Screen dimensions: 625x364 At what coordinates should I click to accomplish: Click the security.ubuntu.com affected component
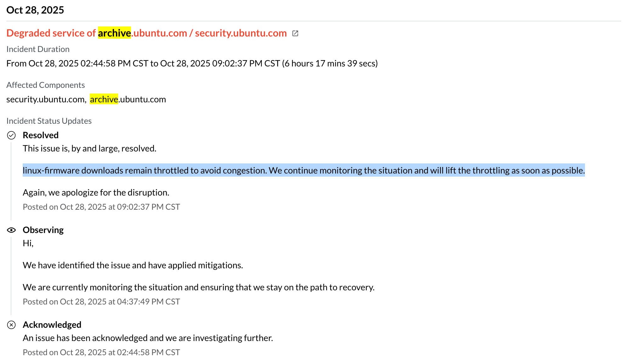(46, 100)
